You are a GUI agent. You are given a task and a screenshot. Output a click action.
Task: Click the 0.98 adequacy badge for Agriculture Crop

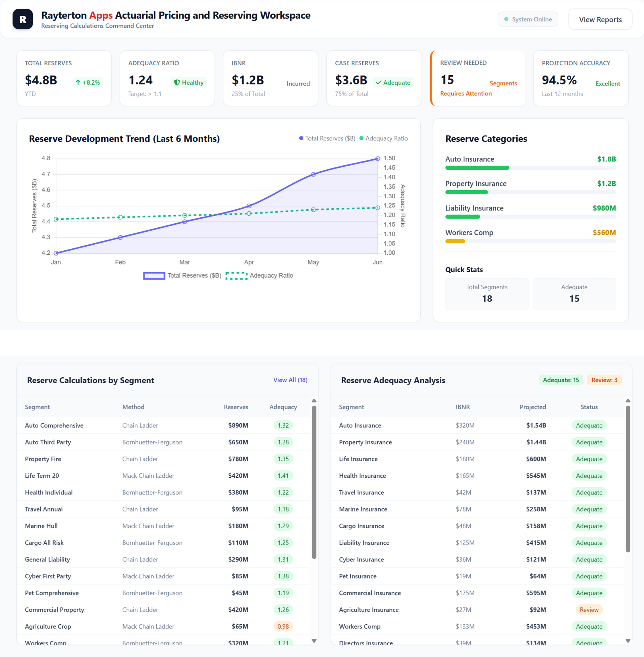[x=283, y=626]
